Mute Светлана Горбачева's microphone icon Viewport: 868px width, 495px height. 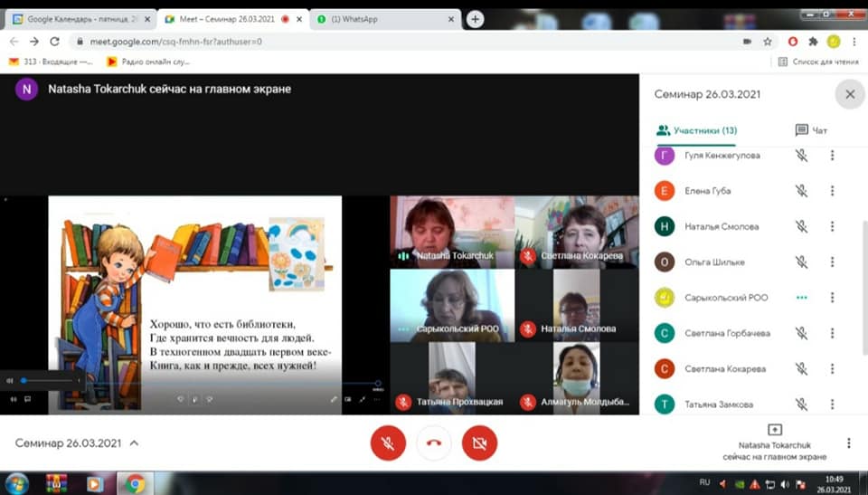tap(801, 333)
